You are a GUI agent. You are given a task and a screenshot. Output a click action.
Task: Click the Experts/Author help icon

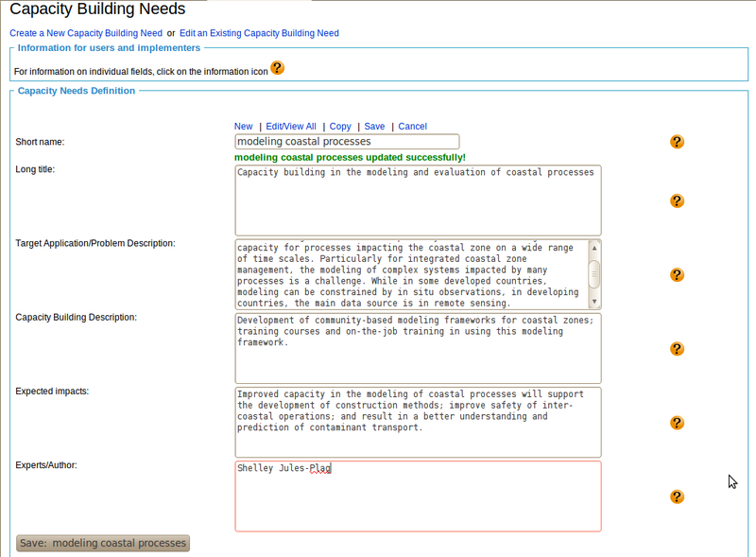[677, 496]
